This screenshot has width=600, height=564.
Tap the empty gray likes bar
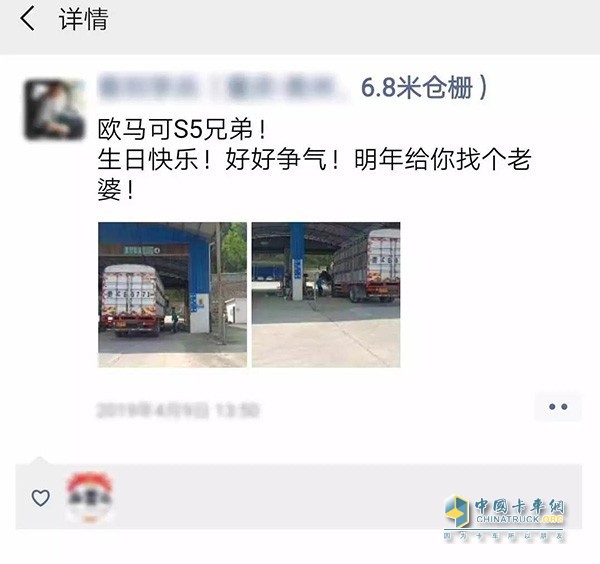298,497
